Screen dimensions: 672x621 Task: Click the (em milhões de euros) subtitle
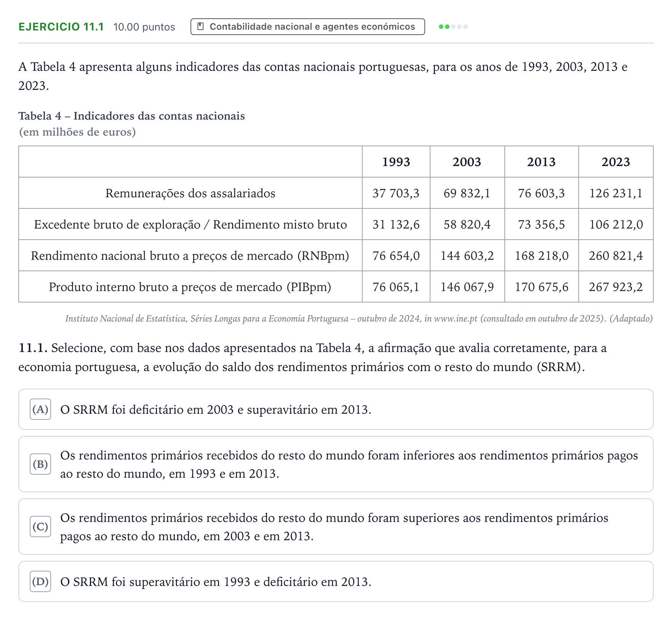click(77, 132)
